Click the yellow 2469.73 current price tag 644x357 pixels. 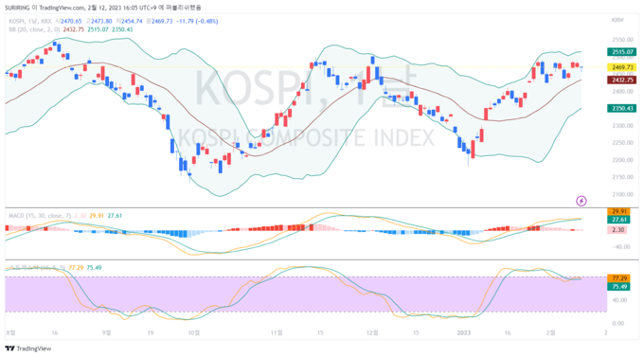coord(622,67)
